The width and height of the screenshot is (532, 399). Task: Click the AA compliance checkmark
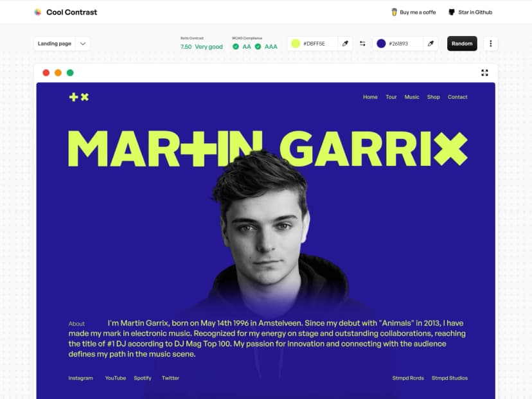coord(236,46)
